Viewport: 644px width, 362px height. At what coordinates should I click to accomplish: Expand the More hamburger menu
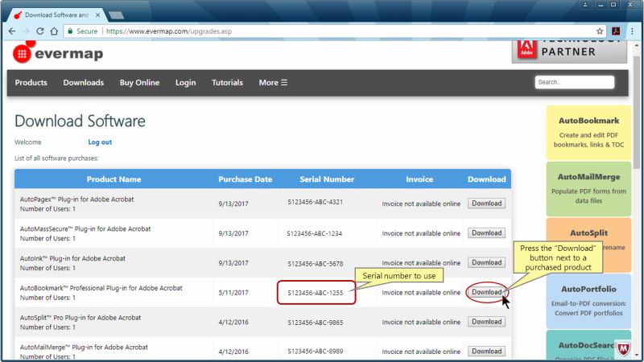coord(273,83)
